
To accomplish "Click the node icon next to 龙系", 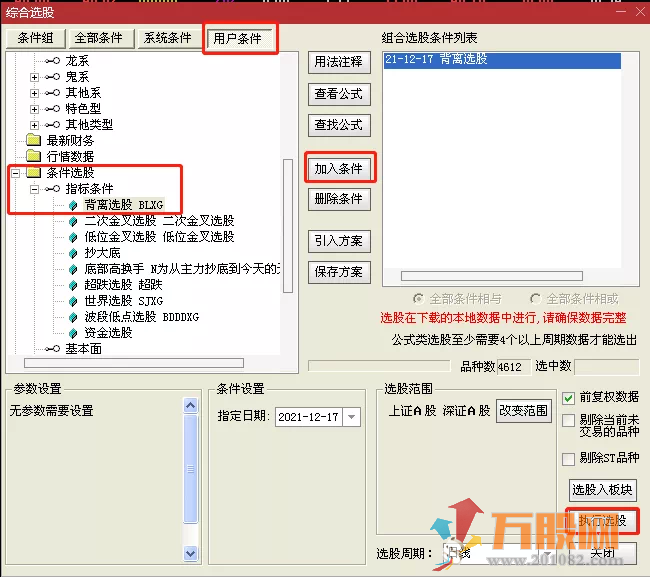I will [x=53, y=61].
